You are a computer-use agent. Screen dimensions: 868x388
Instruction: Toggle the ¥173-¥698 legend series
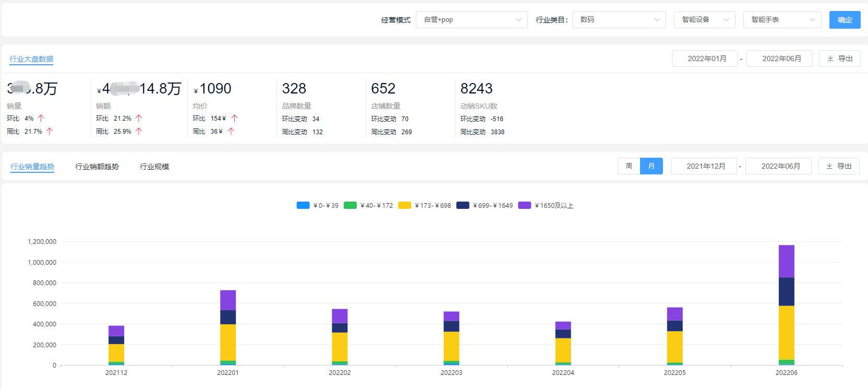coord(425,205)
